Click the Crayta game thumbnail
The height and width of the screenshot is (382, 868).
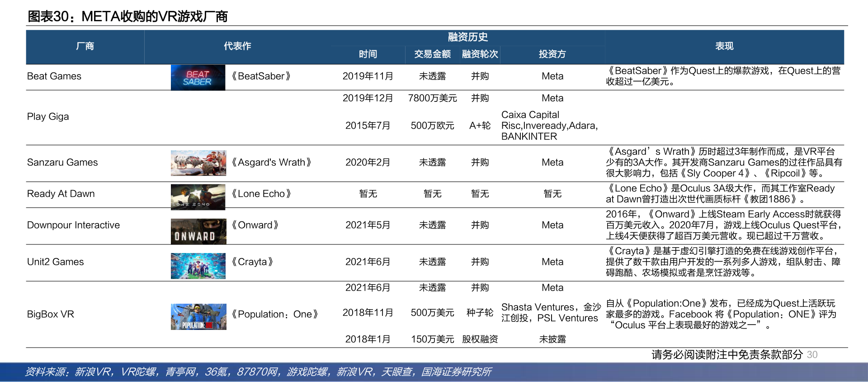coord(198,266)
